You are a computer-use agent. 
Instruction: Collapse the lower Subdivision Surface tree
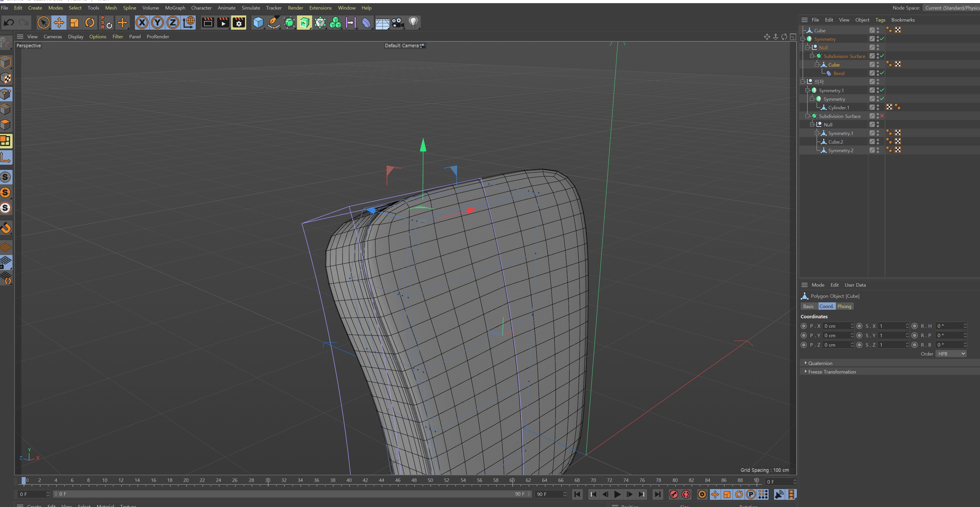(x=807, y=116)
